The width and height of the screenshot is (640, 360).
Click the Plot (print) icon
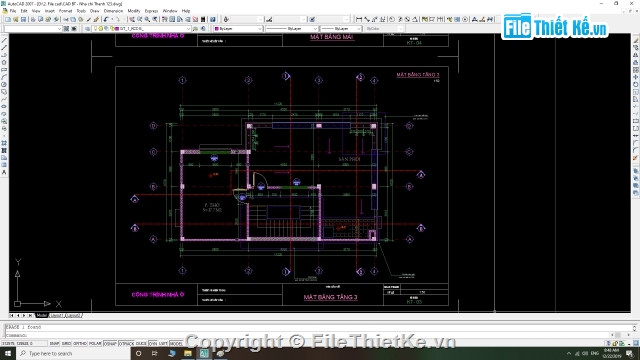(33, 19)
